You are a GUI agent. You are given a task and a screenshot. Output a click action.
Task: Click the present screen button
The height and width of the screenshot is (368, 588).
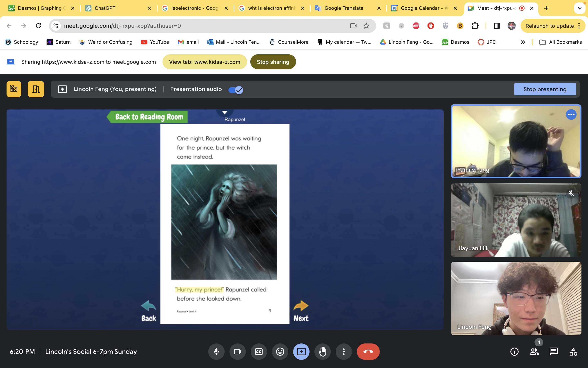coord(301,351)
